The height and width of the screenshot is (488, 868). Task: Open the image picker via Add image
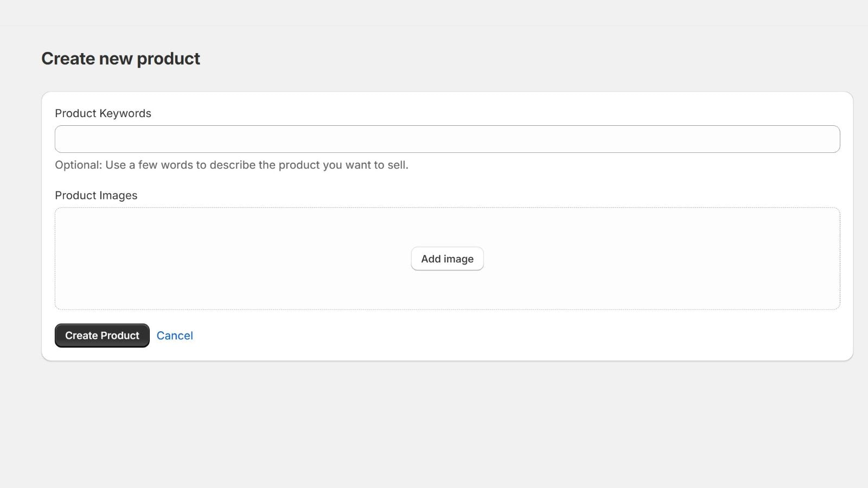[x=447, y=259]
